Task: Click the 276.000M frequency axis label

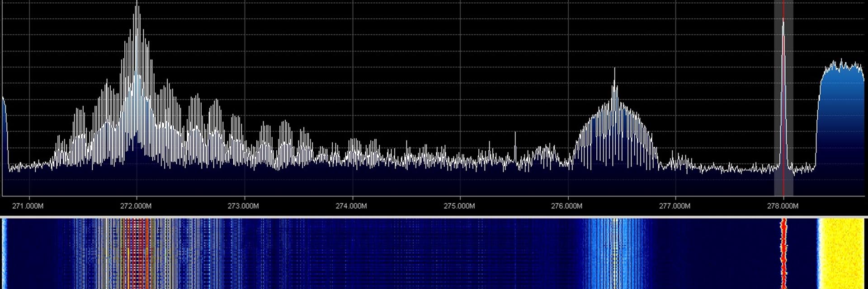Action: click(567, 206)
